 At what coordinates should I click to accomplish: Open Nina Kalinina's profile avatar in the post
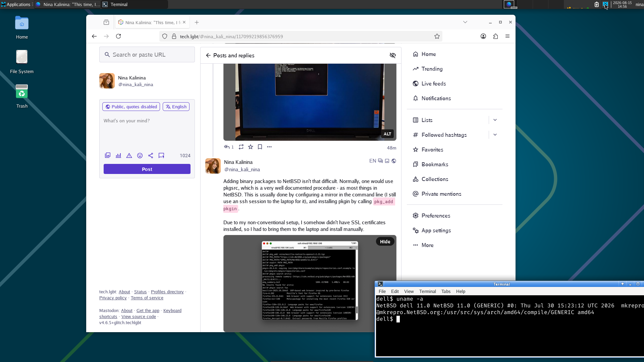coord(213,166)
